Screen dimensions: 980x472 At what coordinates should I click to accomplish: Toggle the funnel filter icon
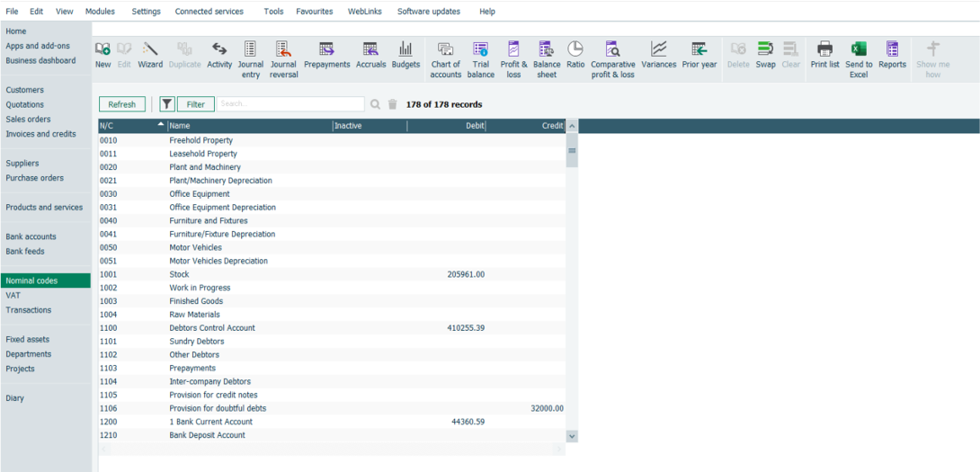166,104
